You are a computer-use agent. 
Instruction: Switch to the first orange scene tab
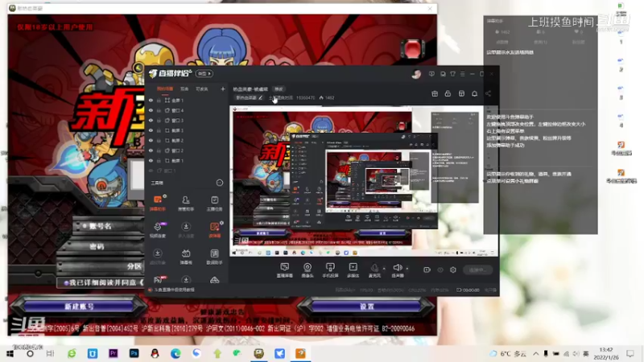click(165, 88)
